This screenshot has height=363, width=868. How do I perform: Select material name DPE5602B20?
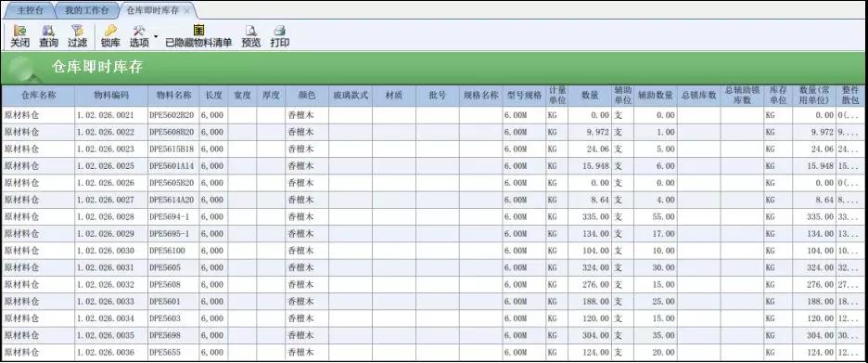173,115
